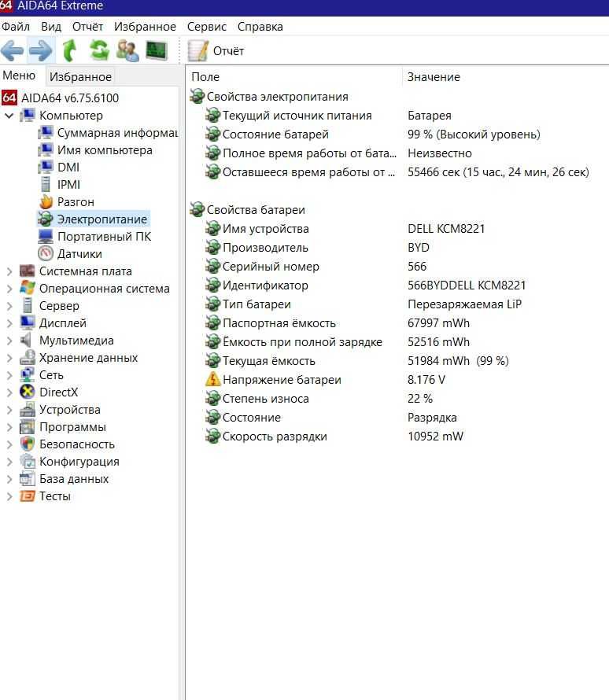Click the Отчёт toolbar button label
This screenshot has height=700, width=609.
click(229, 51)
